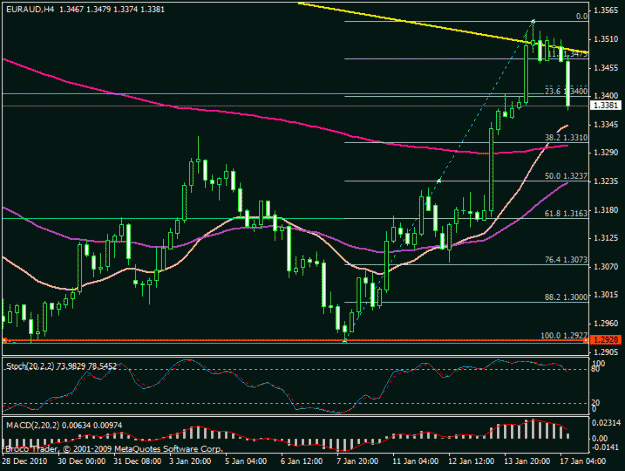Viewport: 625px width, 471px height.
Task: Click the 6 Jan 12:00 date label
Action: point(301,461)
